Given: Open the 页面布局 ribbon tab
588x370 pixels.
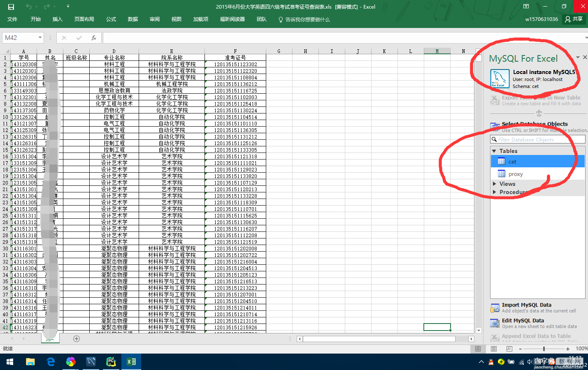Looking at the screenshot, I should pos(84,19).
